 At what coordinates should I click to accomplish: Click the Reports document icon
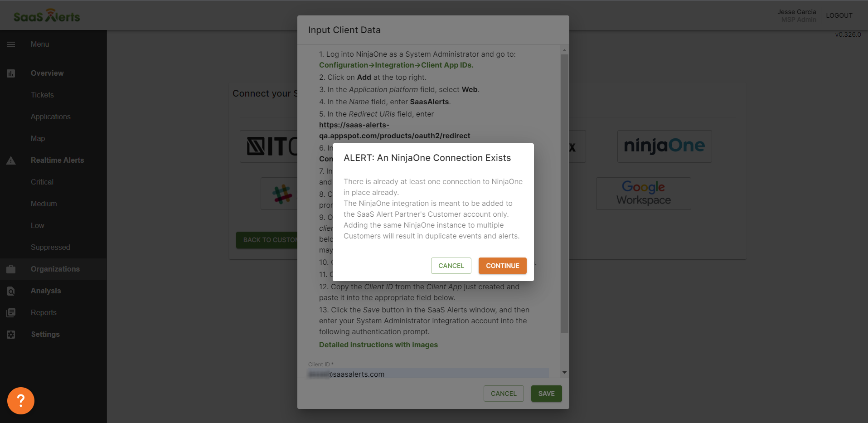click(11, 313)
